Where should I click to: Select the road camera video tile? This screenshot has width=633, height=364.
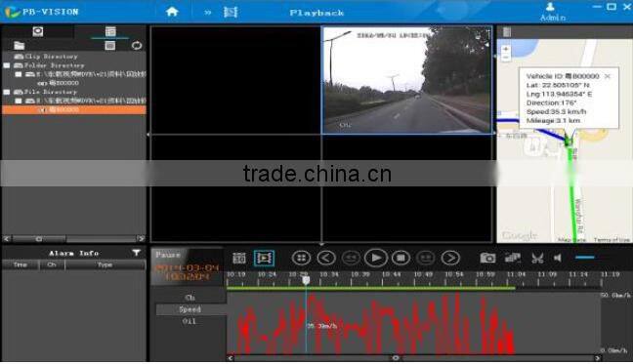(407, 80)
